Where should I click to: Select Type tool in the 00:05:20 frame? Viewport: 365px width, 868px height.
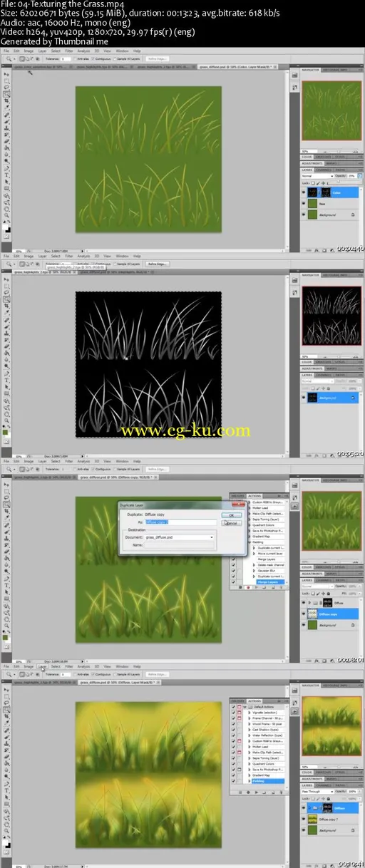6,381
